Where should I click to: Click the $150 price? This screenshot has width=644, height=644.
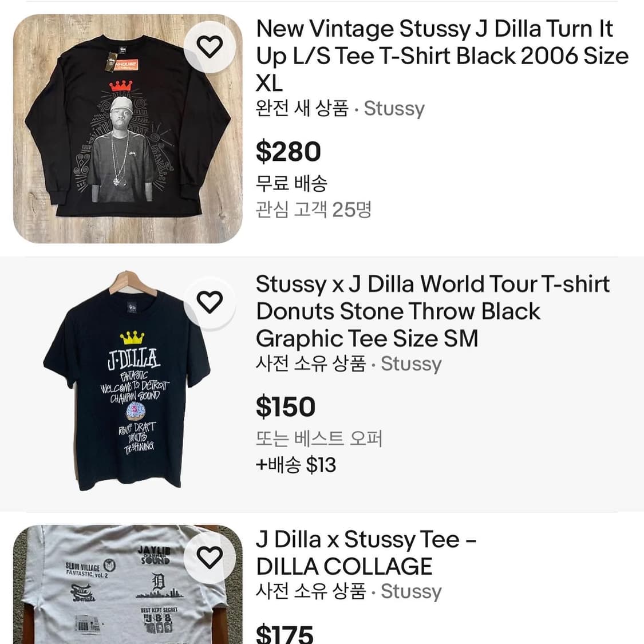click(286, 406)
